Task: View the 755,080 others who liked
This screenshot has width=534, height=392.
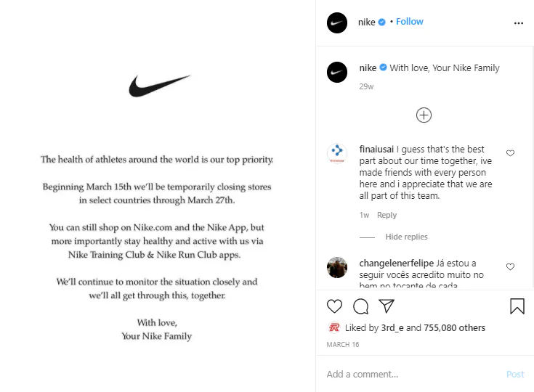Action: tap(454, 328)
